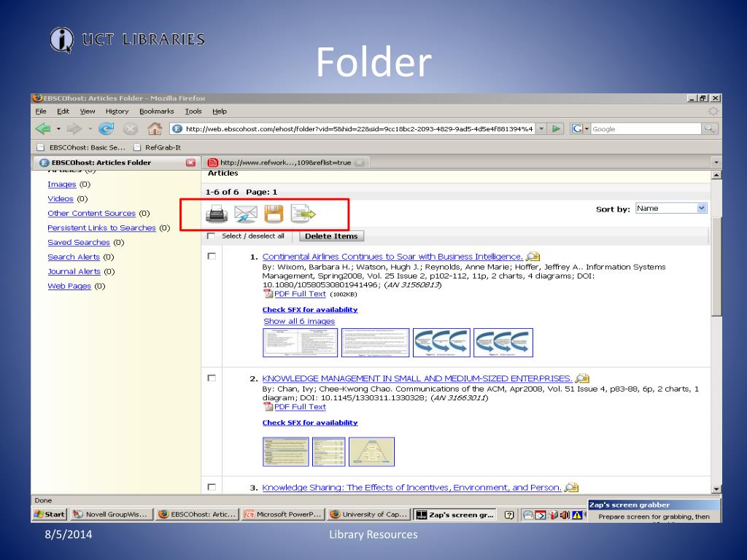Open Tools menu

[x=193, y=112]
